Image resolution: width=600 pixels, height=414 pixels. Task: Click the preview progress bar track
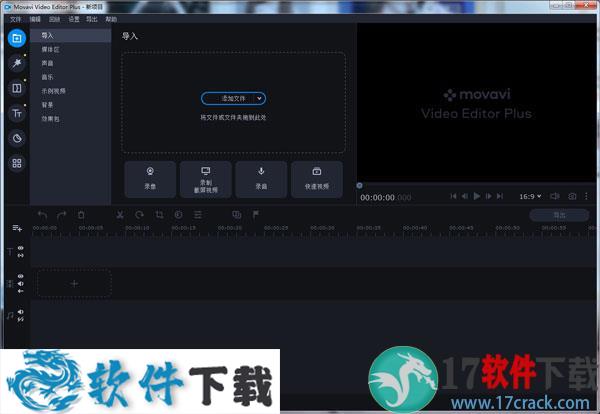[478, 186]
